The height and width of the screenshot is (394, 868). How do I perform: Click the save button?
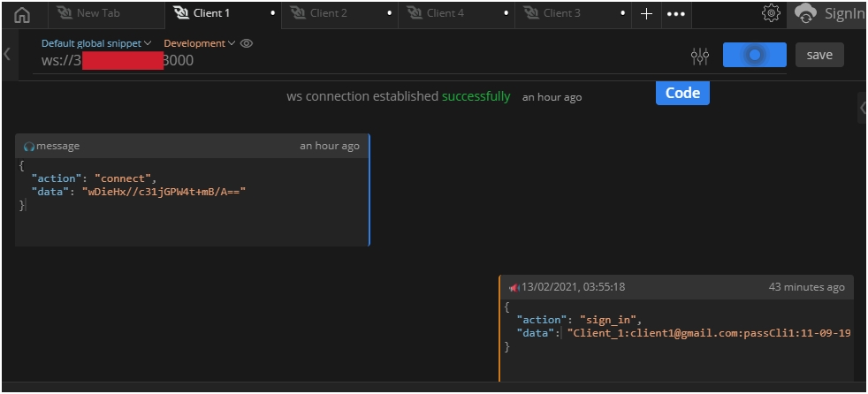pyautogui.click(x=819, y=55)
